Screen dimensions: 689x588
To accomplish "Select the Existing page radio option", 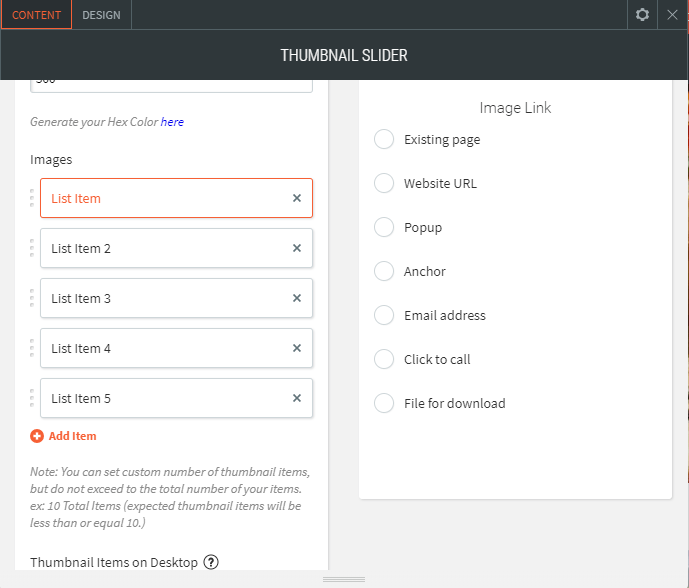I will [x=384, y=139].
